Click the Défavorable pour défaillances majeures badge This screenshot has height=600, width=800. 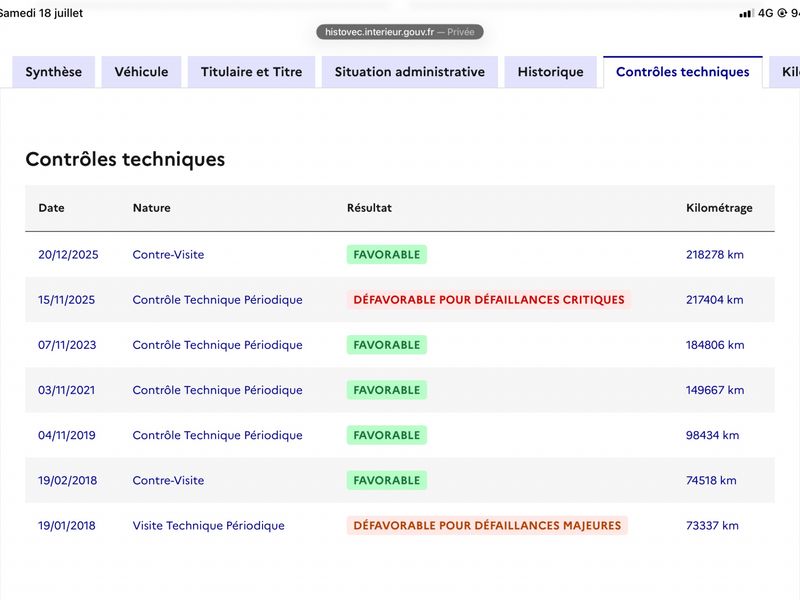point(487,526)
